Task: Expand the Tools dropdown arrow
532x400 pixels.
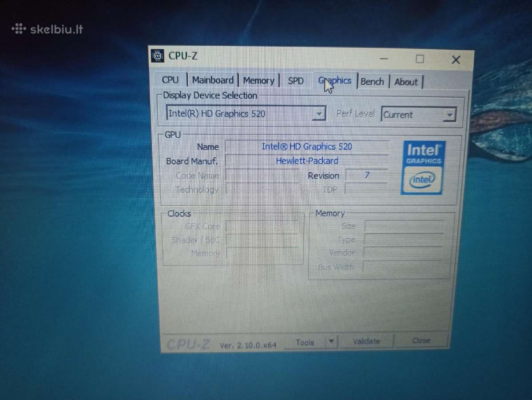Action: coord(331,341)
